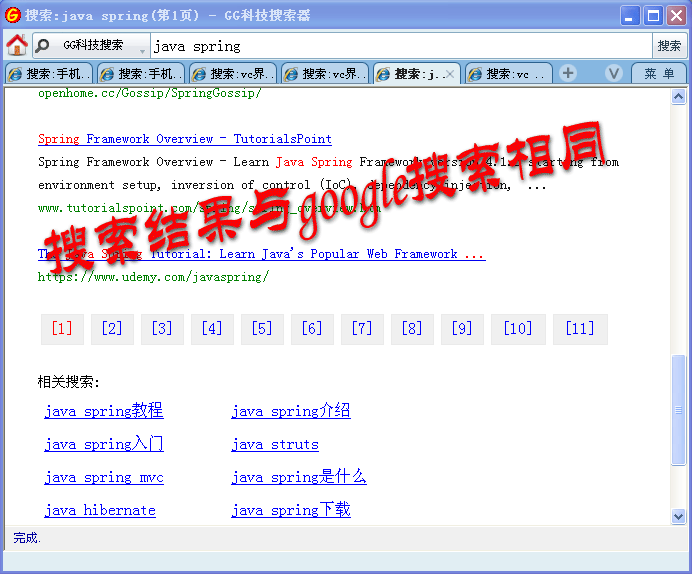The width and height of the screenshot is (692, 574).
Task: Switch to the last 搜索:vc tab
Action: pyautogui.click(x=506, y=74)
